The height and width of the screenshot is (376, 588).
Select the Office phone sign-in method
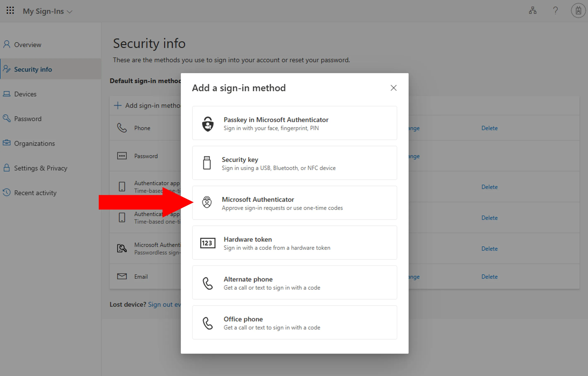pos(294,323)
